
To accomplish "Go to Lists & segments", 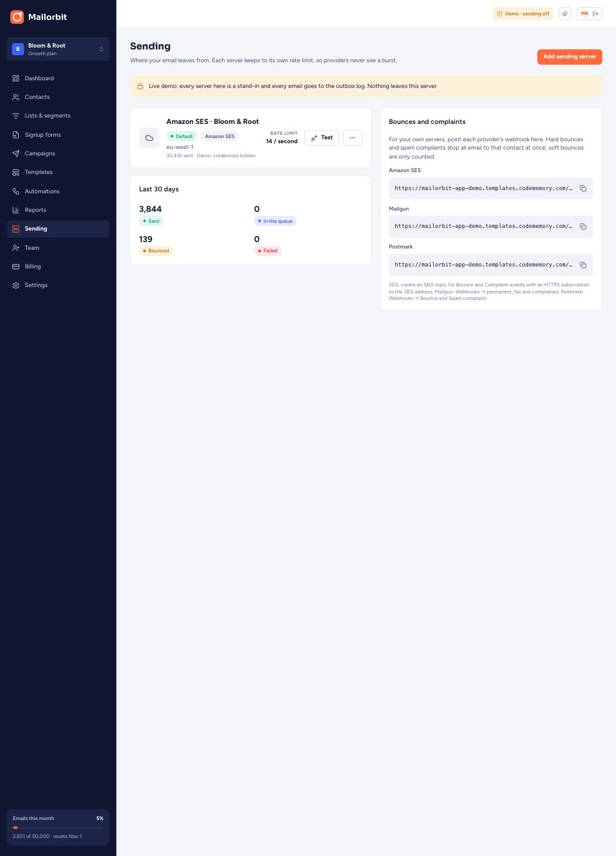I will pos(58,116).
